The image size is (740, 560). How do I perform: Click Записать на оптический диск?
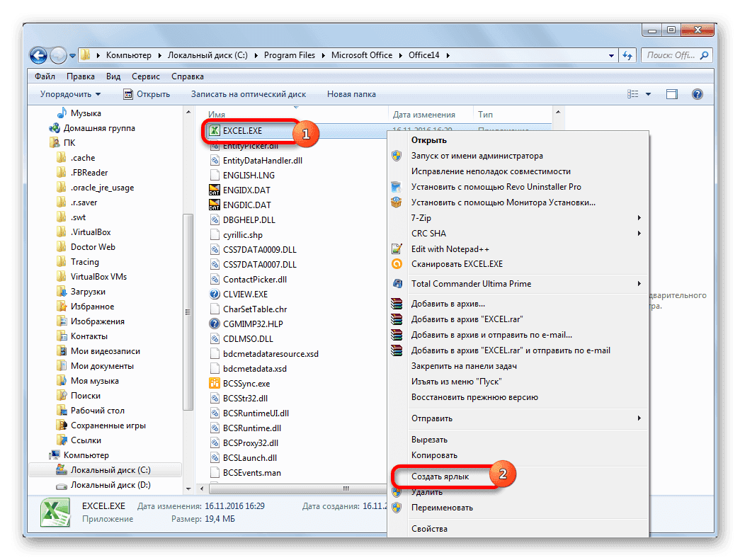click(249, 94)
